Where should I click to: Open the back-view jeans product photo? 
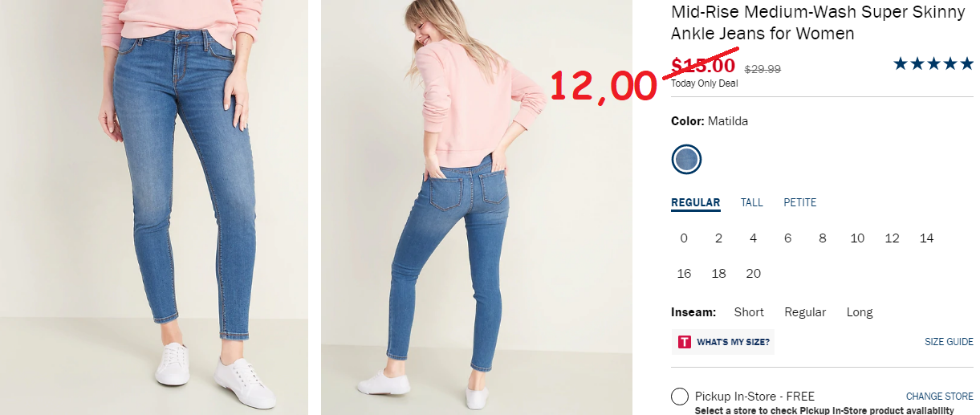click(x=477, y=207)
